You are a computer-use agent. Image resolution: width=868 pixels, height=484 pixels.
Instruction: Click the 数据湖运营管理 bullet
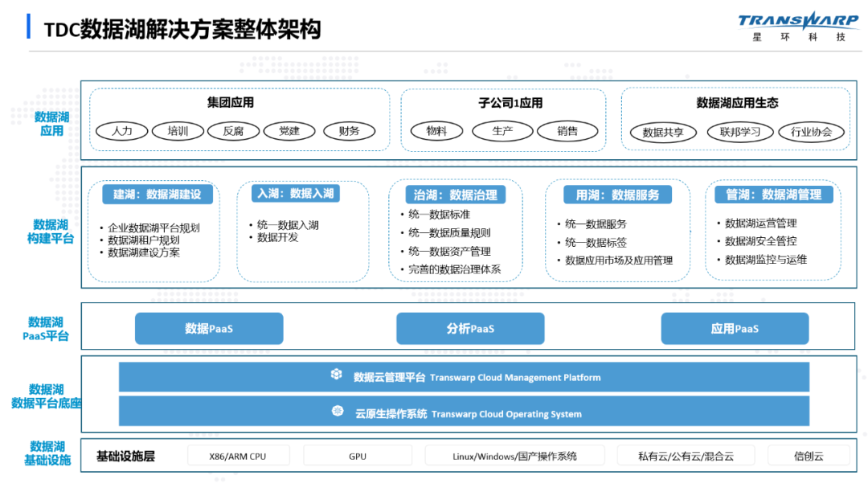pyautogui.click(x=760, y=224)
